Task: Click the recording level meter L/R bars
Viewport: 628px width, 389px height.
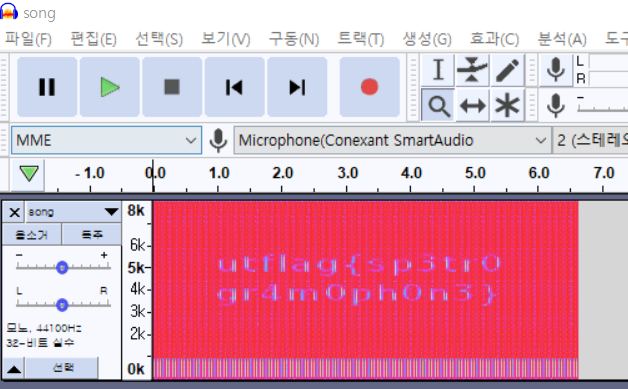Action: (x=608, y=70)
